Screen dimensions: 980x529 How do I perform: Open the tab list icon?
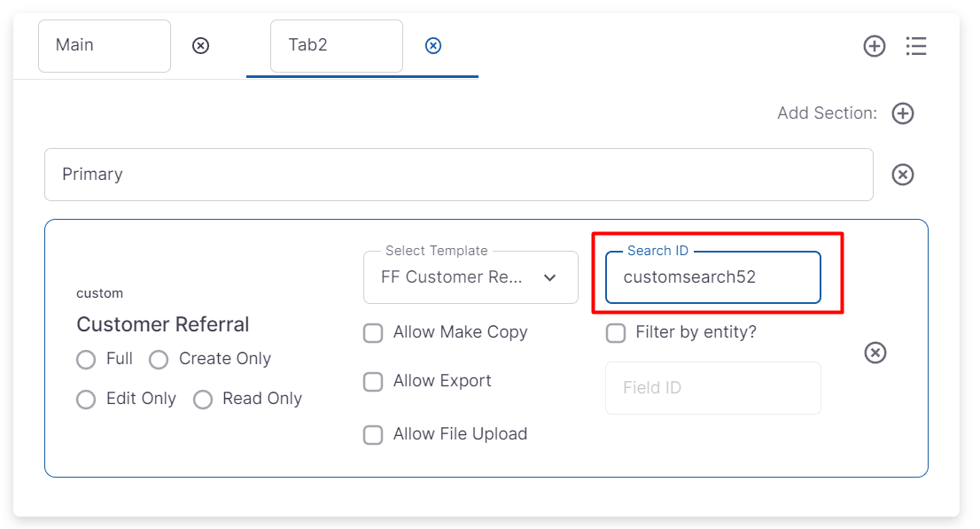pos(916,46)
